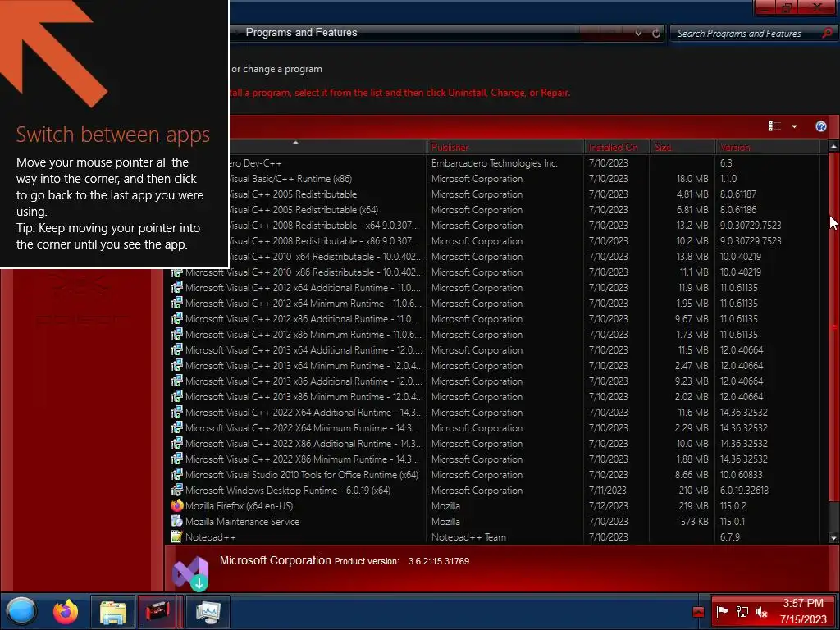The height and width of the screenshot is (630, 840).
Task: Click version 115.0.2 cell
Action: pyautogui.click(x=733, y=505)
